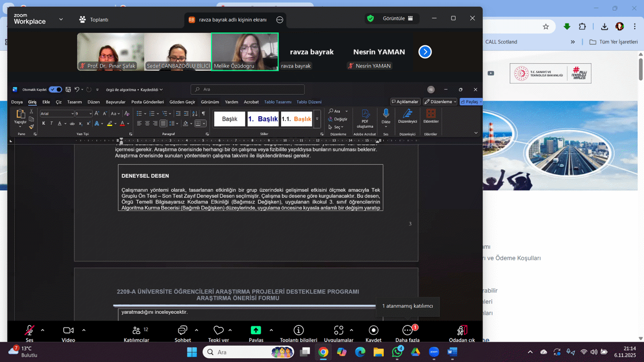Expand audio options arrow beside Ses

point(42,331)
